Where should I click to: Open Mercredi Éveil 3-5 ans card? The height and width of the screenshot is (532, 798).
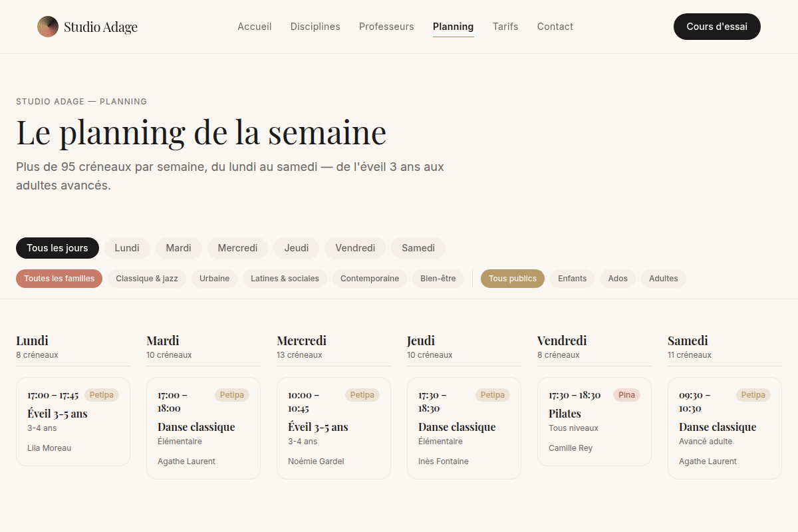tap(334, 428)
